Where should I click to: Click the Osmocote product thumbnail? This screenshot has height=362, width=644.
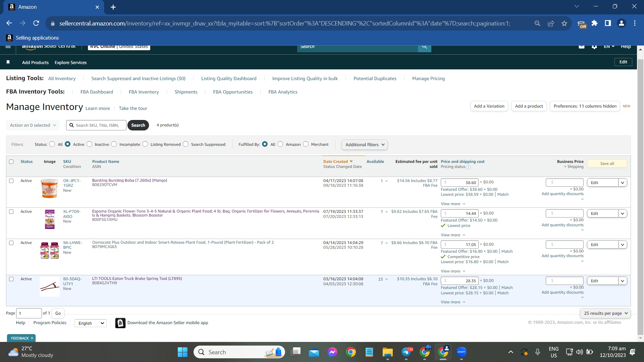[x=50, y=250]
